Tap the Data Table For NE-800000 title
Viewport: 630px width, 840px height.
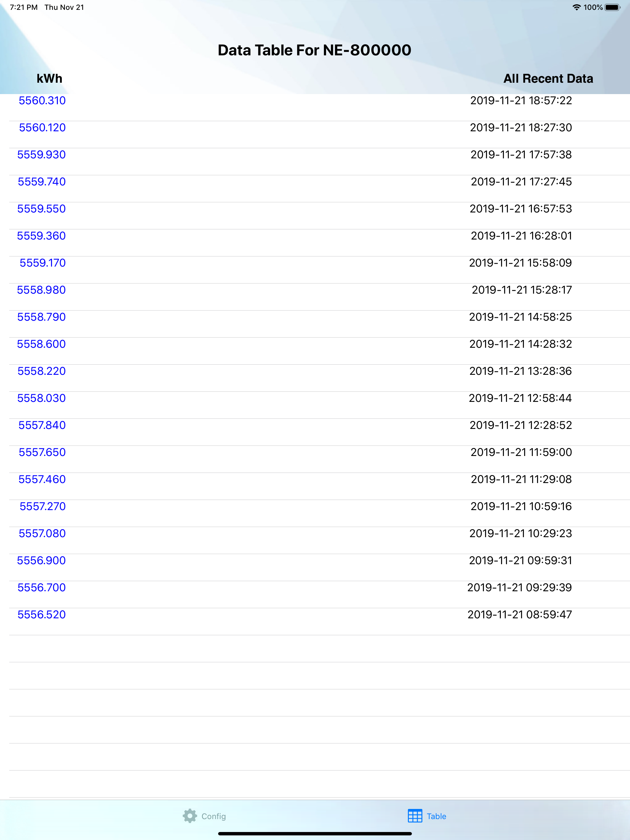tap(315, 50)
